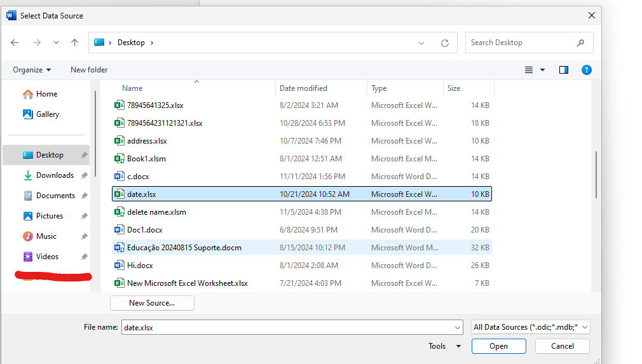The image size is (642, 364).
Task: Click the pin icon next to Downloads
Action: tap(84, 175)
